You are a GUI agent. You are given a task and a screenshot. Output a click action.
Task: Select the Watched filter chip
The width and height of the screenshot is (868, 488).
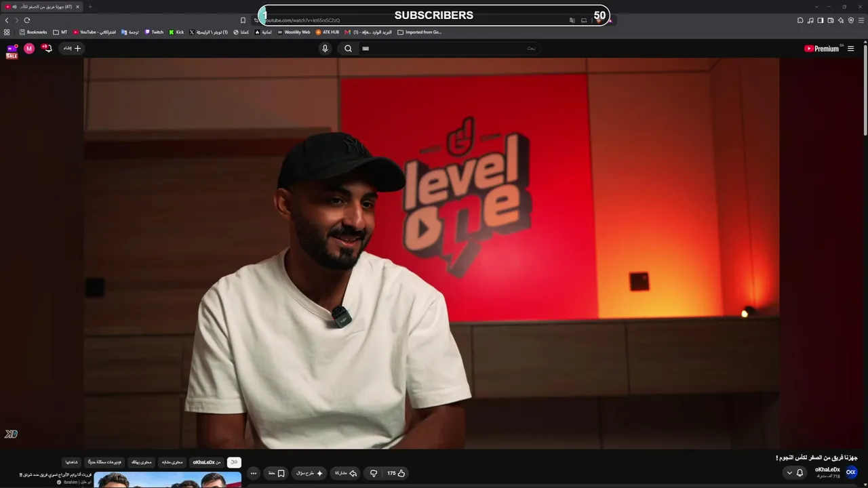(x=71, y=462)
